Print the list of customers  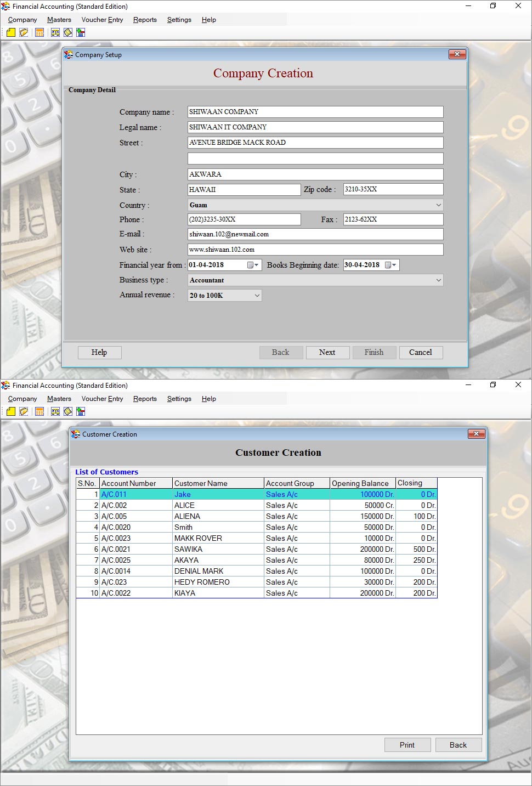[407, 745]
